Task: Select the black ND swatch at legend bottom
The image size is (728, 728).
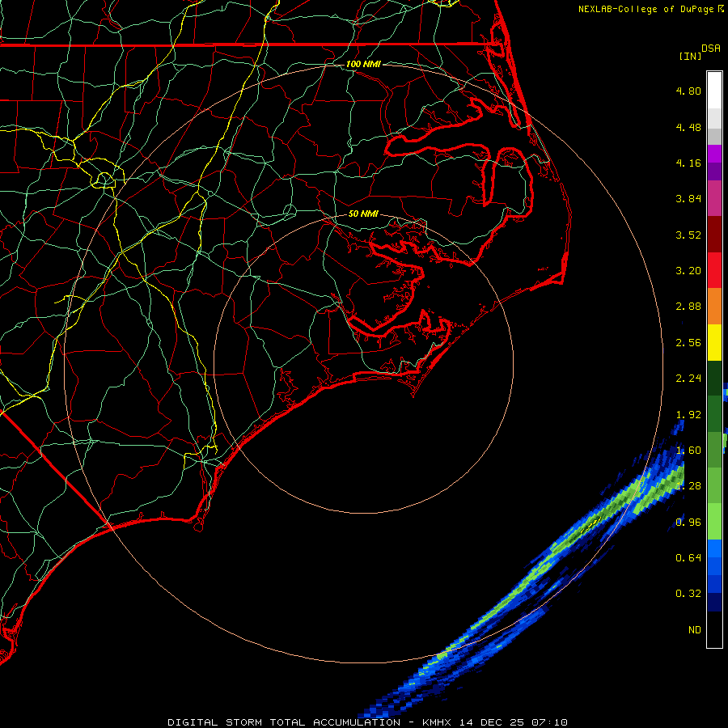Action: (714, 629)
